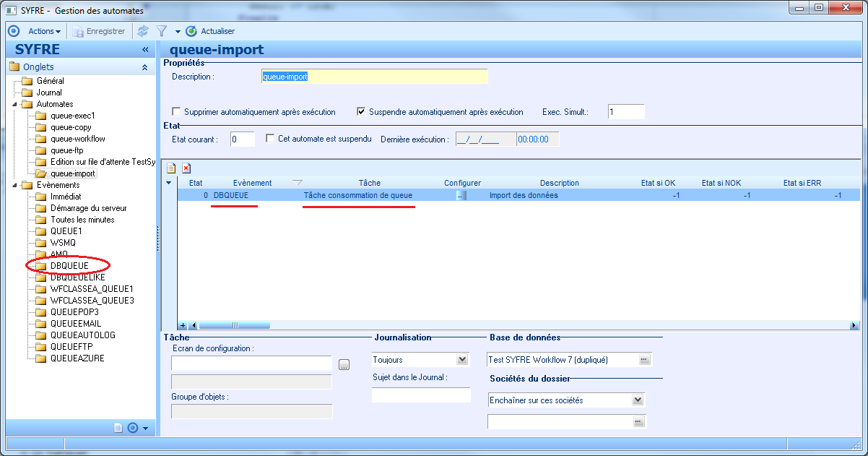This screenshot has height=456, width=868.
Task: Select Edition sur file d'attente automate
Action: (x=103, y=162)
